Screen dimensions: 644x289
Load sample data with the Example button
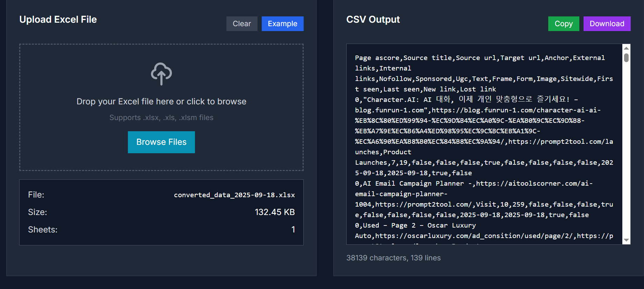(x=282, y=24)
